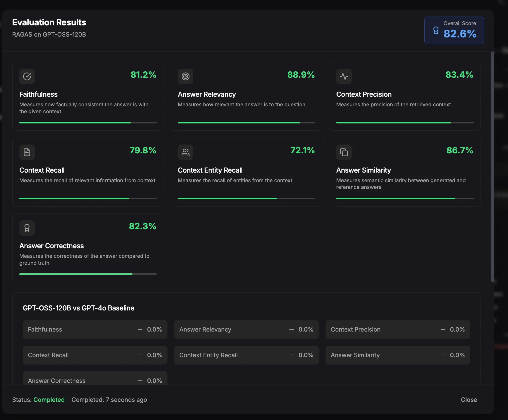508x420 pixels.
Task: Click the Faithfulness check-circle icon
Action: pyautogui.click(x=27, y=76)
